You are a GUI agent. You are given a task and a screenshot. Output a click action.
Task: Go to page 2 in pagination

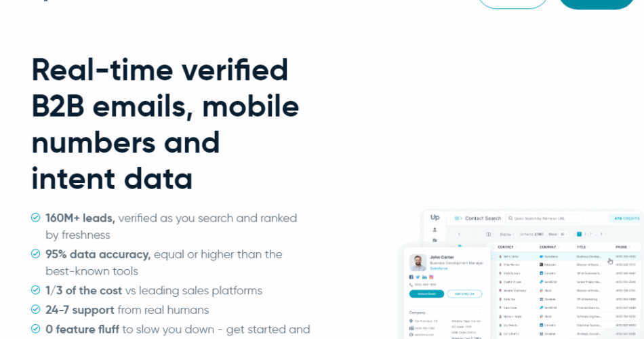(x=585, y=234)
